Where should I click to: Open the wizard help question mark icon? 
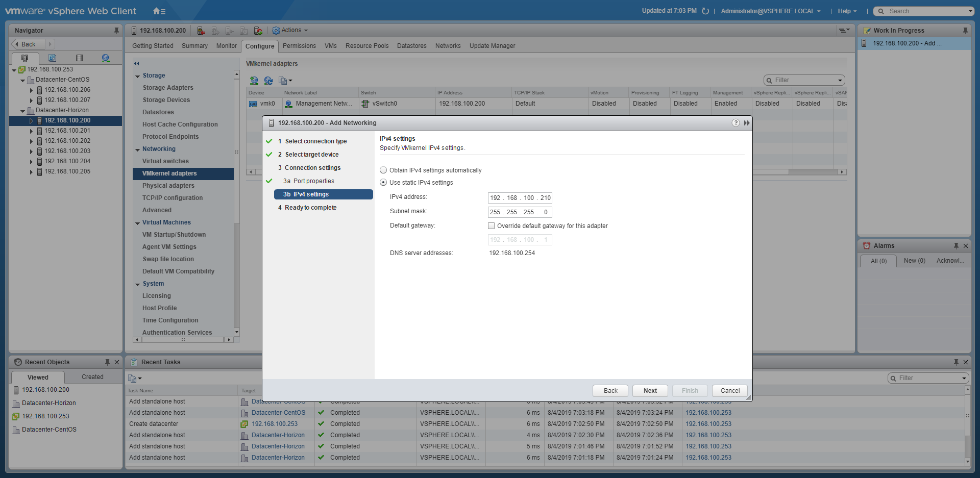pyautogui.click(x=735, y=123)
